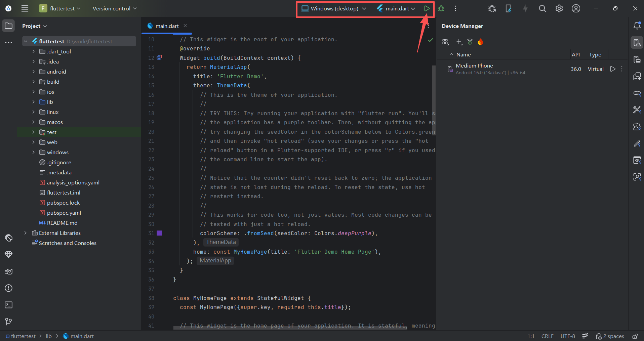The image size is (644, 341).
Task: Open the Windows (desktop) device selector
Action: point(334,8)
